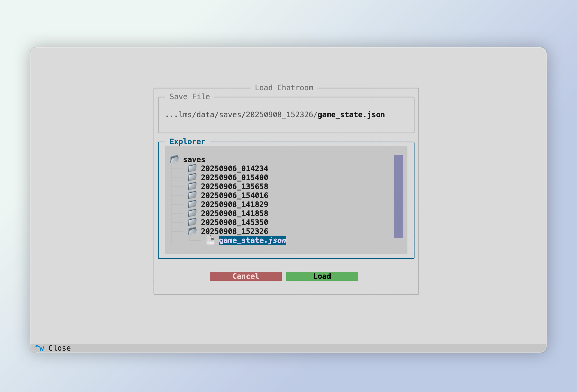Click the game_state.json file icon
Screen dimensions: 577x392
210,240
